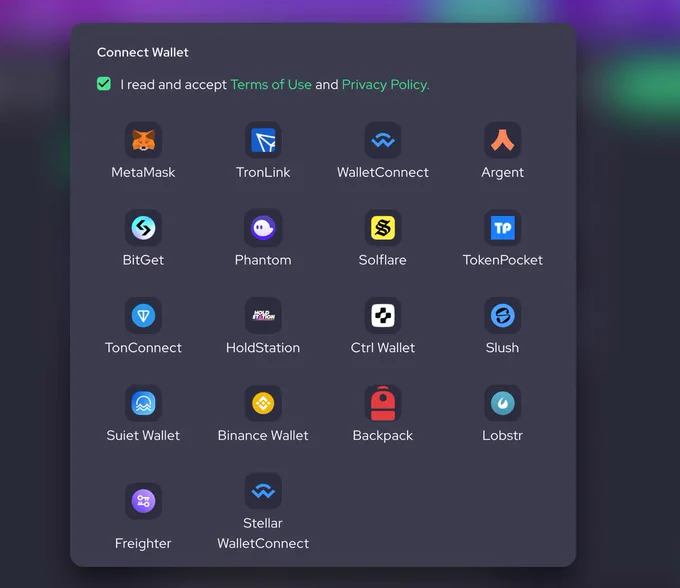Click the TonConnect label text
Image resolution: width=680 pixels, height=588 pixels.
(x=143, y=347)
